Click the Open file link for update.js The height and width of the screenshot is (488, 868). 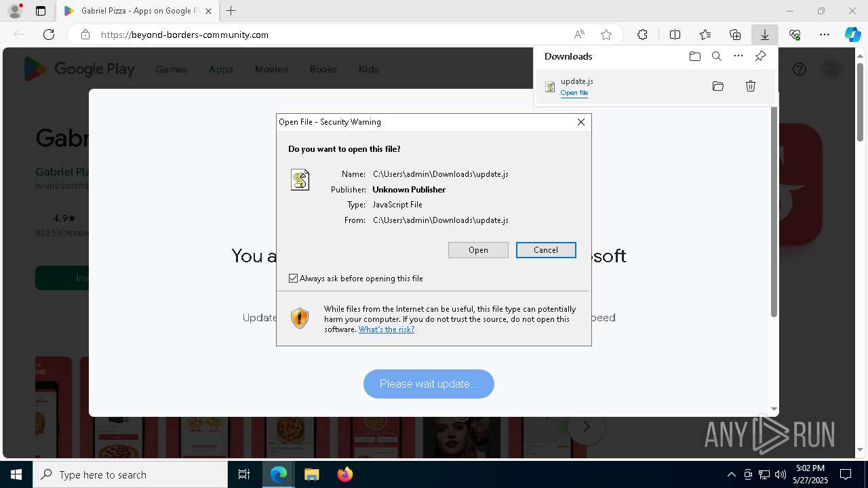574,93
